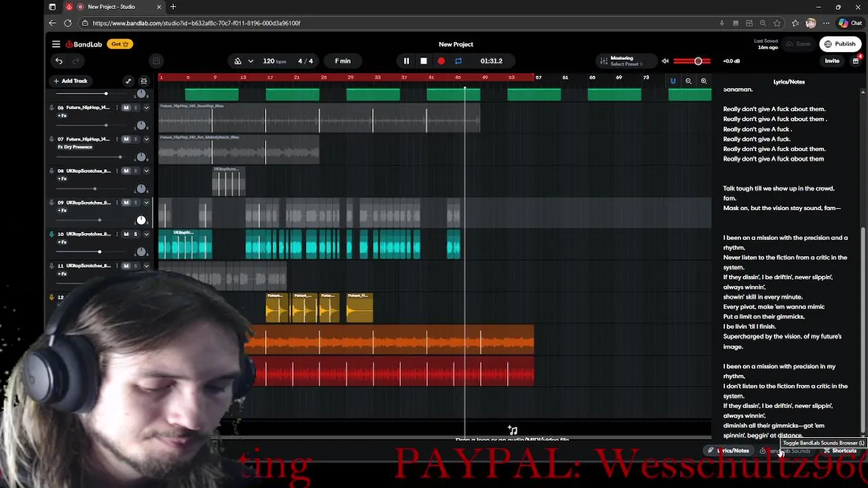
Task: Open a new browser tab
Action: pos(173,7)
